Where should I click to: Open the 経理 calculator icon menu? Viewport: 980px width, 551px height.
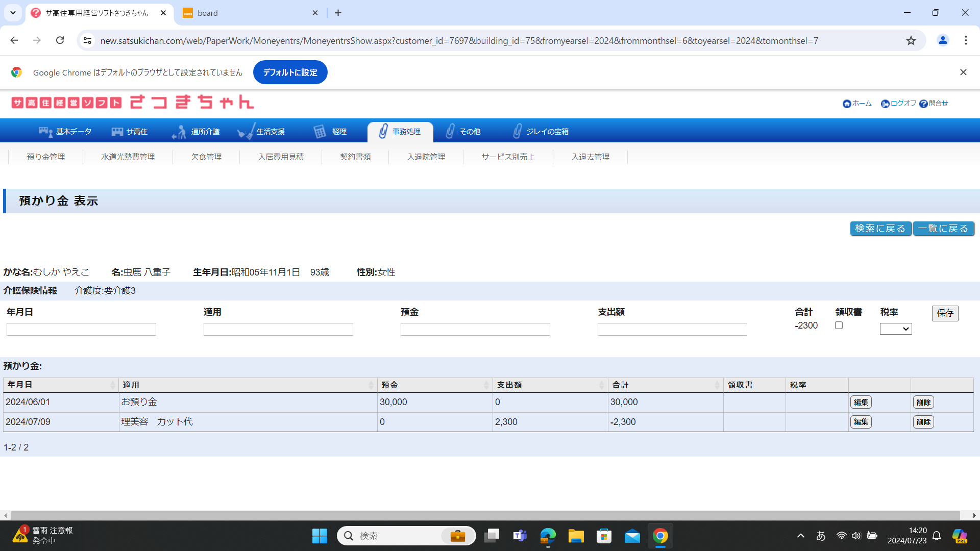(320, 132)
